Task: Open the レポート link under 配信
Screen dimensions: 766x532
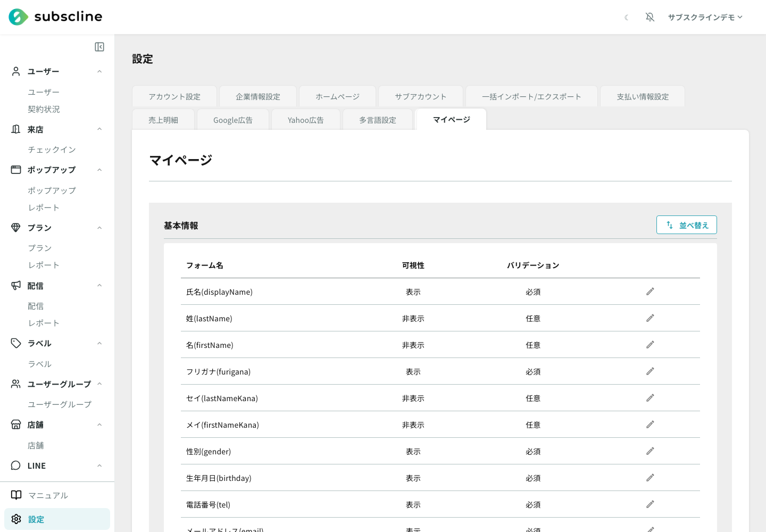Action: pyautogui.click(x=44, y=323)
